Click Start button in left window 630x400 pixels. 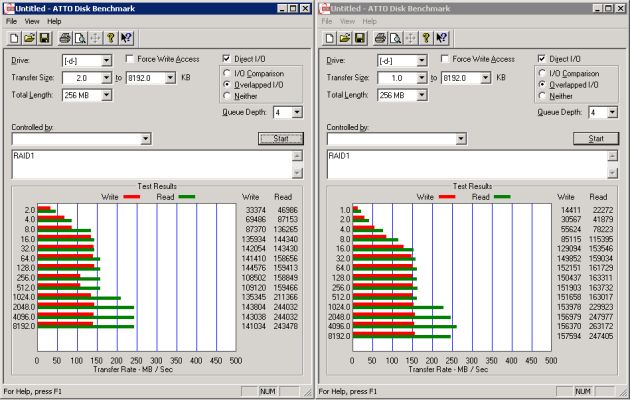(x=281, y=139)
